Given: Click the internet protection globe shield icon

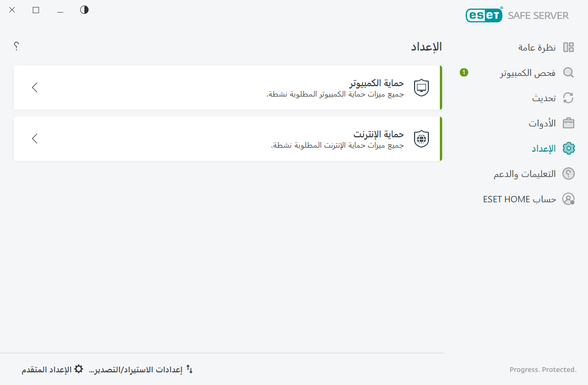Looking at the screenshot, I should click(x=421, y=138).
